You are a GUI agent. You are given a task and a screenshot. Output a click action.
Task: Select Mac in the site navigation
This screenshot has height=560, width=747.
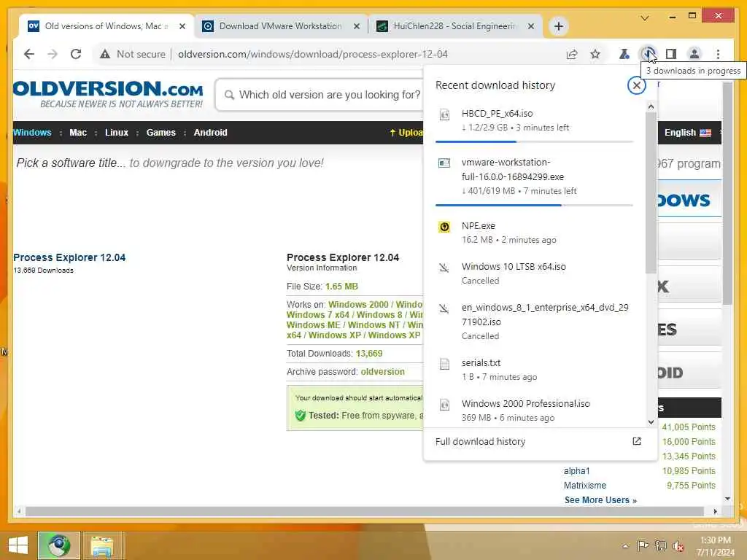pos(78,133)
